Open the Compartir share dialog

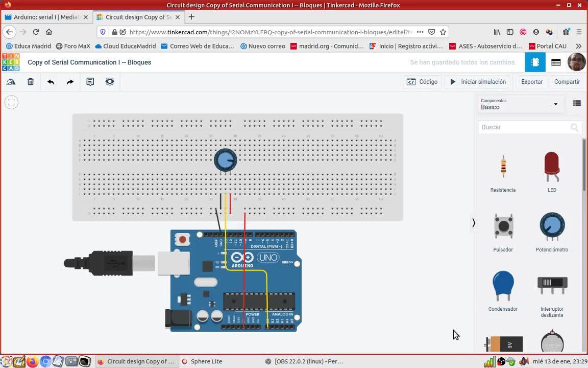click(x=567, y=82)
